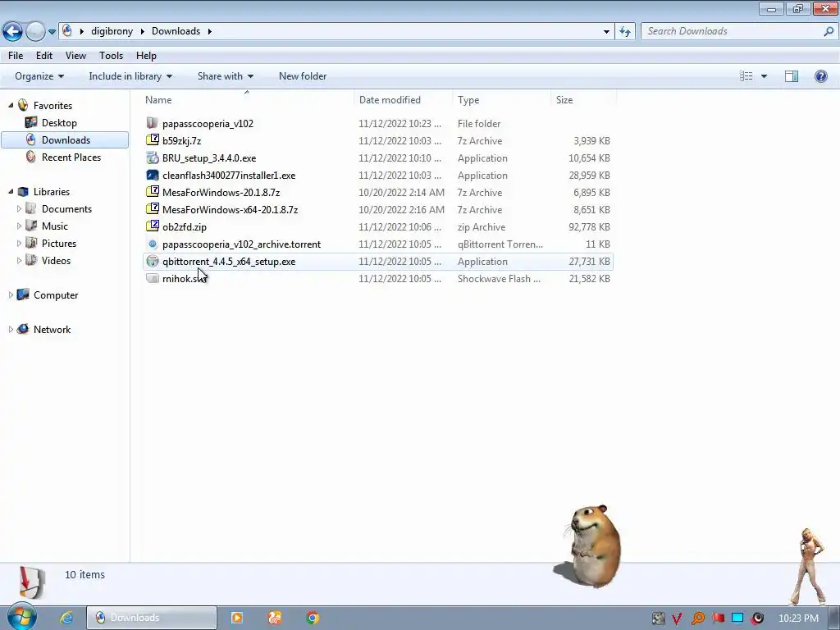Open the Edit menu
This screenshot has width=840, height=630.
tap(44, 56)
